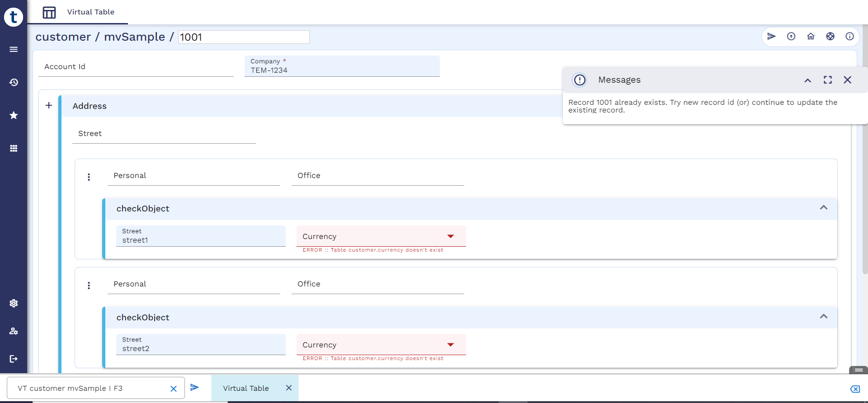Click the upload arrow circle icon
The height and width of the screenshot is (403, 868).
pyautogui.click(x=791, y=37)
